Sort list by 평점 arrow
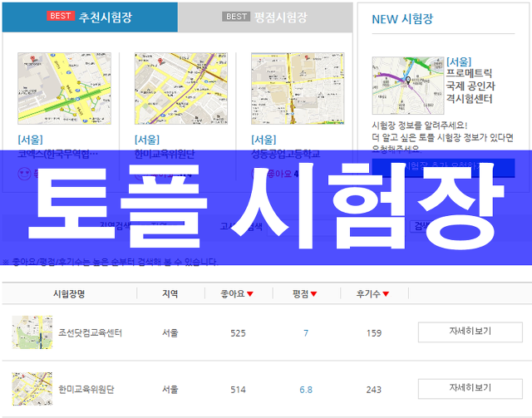 pos(313,294)
